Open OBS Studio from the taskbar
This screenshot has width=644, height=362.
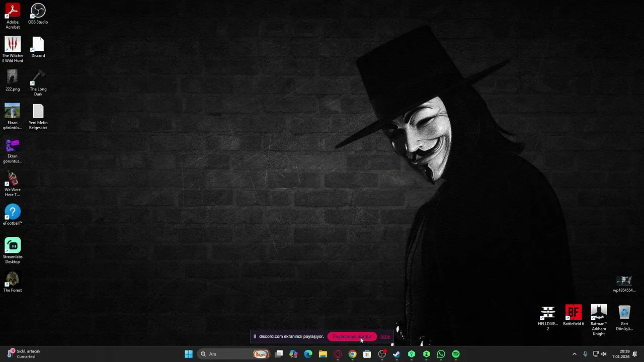click(x=382, y=354)
